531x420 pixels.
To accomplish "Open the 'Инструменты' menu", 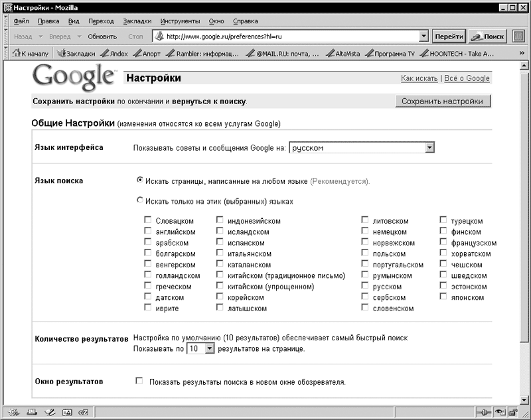I will (x=180, y=21).
